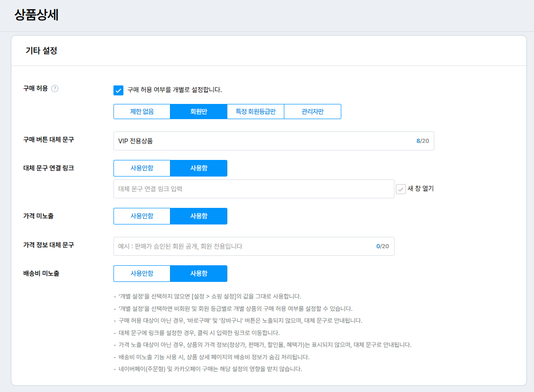
Task: Set 대체 문구 연결 링크 to 사용안함
Action: click(x=142, y=168)
